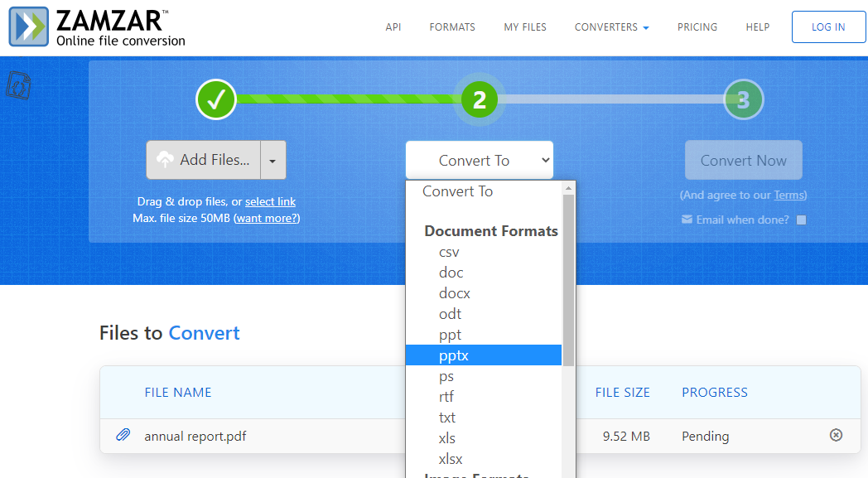Click the envelope icon near Email when done
Viewport: 868px width, 478px height.
click(687, 220)
